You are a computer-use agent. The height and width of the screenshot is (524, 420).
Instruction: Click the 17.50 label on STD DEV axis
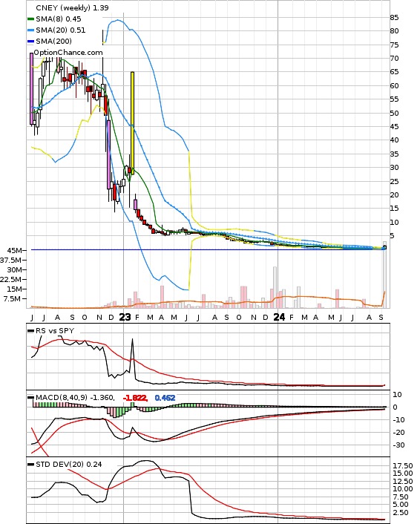403,465
